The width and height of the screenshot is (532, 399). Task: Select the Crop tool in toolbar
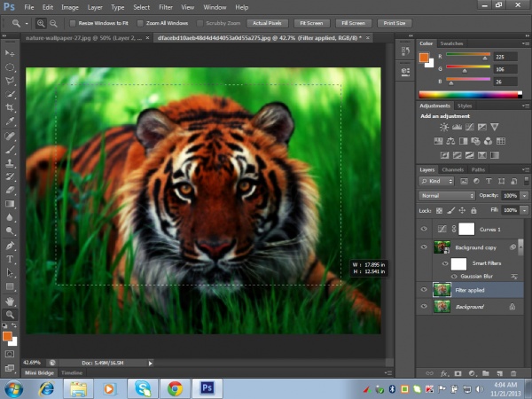(10, 106)
